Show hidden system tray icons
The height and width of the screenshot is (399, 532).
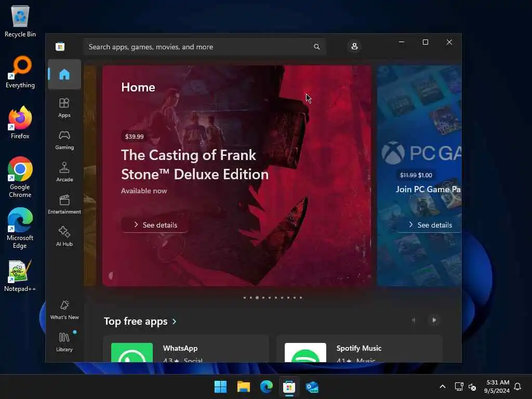pyautogui.click(x=443, y=387)
